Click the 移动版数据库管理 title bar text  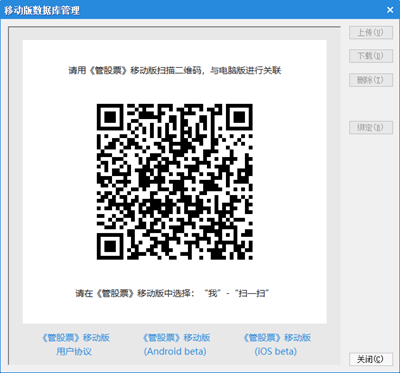(x=42, y=10)
